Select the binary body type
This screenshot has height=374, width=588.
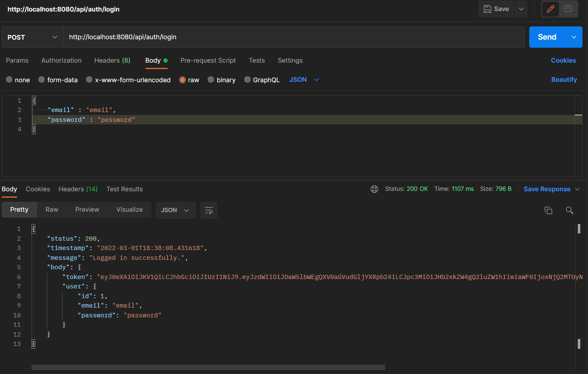(x=222, y=80)
